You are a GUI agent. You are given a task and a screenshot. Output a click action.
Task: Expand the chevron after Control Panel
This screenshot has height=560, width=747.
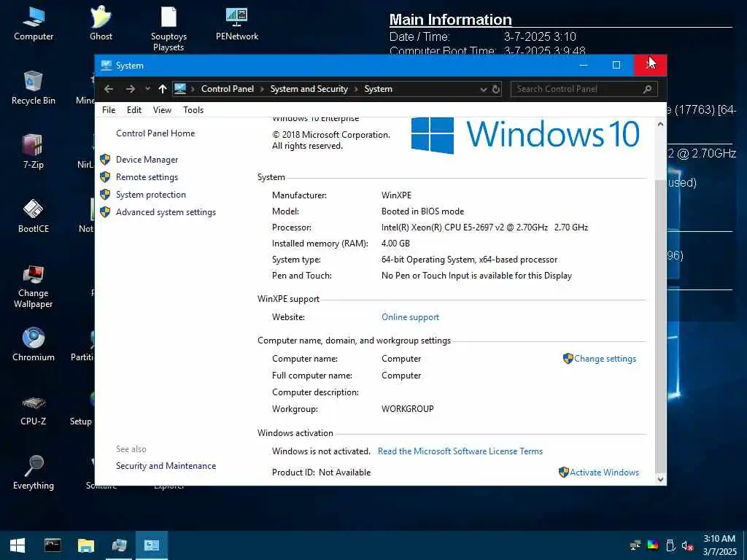coord(262,89)
